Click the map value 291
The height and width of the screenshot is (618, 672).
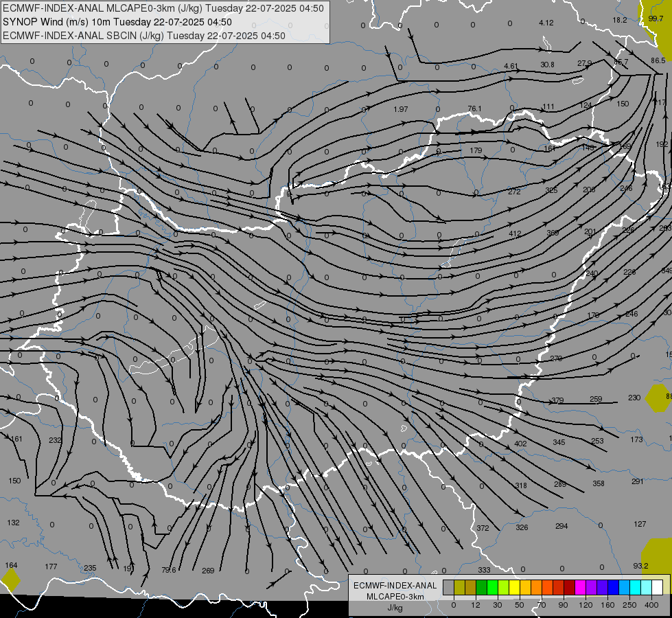tap(637, 481)
